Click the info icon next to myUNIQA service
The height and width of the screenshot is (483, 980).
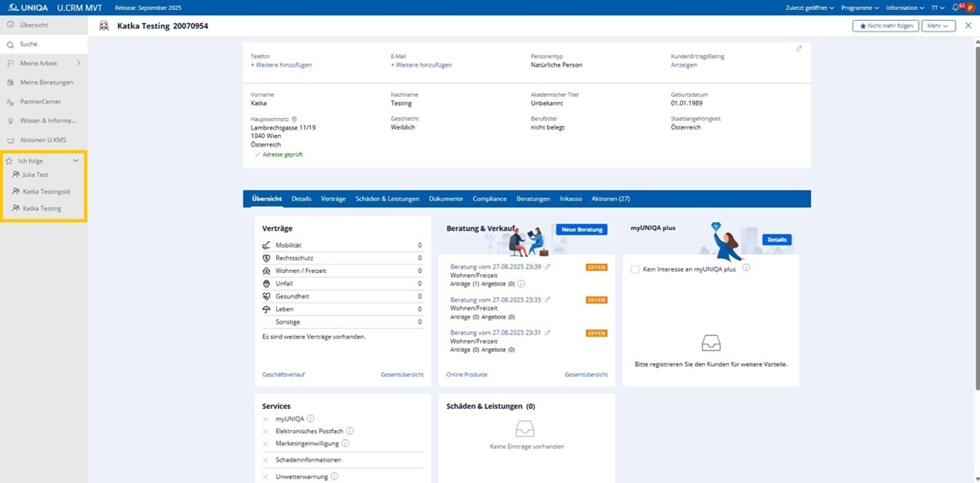[x=311, y=418]
